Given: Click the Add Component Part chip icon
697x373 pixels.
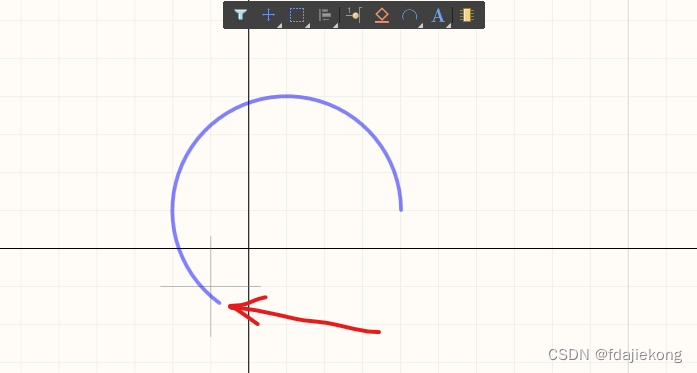Looking at the screenshot, I should 467,15.
